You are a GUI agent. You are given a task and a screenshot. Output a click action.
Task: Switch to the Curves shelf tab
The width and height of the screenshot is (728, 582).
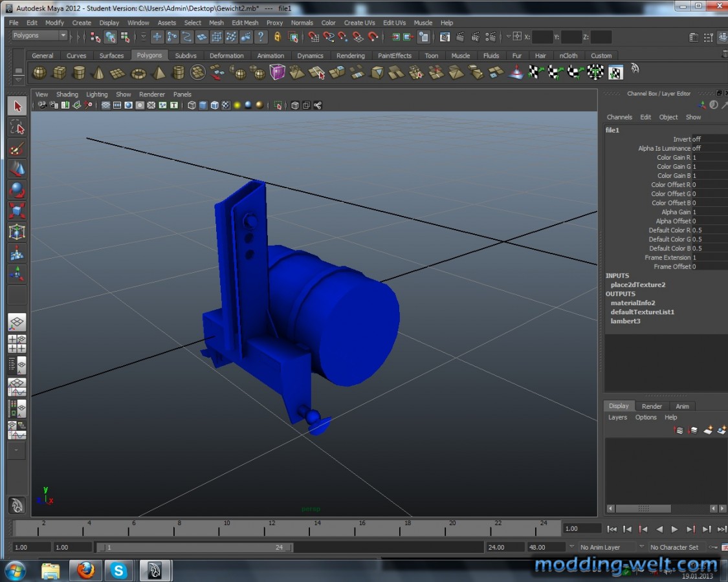[76, 56]
